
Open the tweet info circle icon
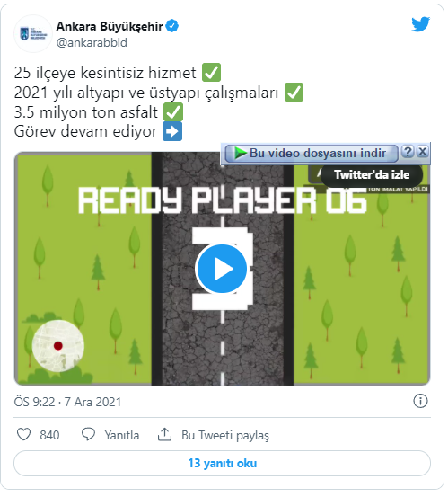(x=420, y=401)
